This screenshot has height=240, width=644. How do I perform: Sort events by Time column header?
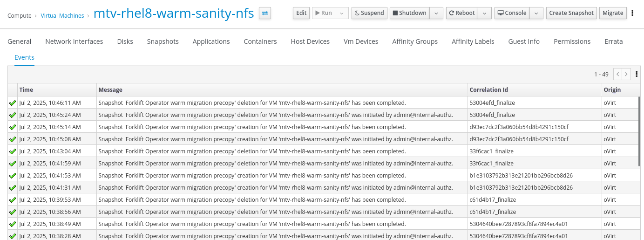point(26,89)
